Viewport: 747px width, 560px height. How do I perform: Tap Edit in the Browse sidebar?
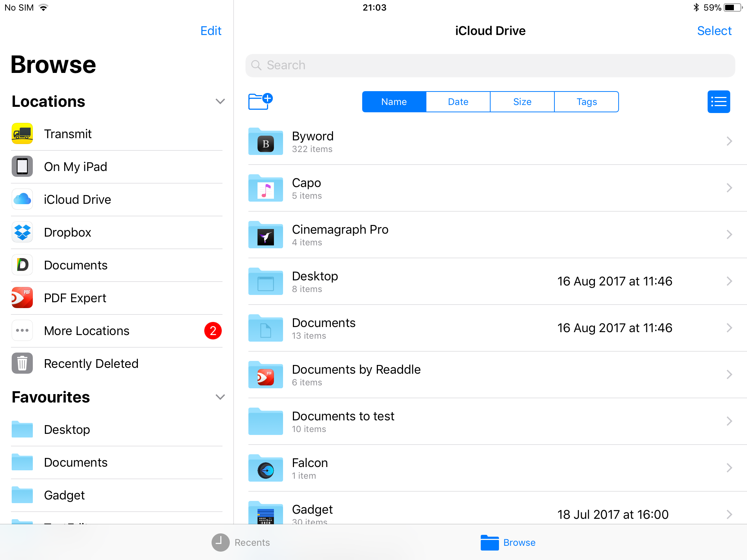click(211, 31)
